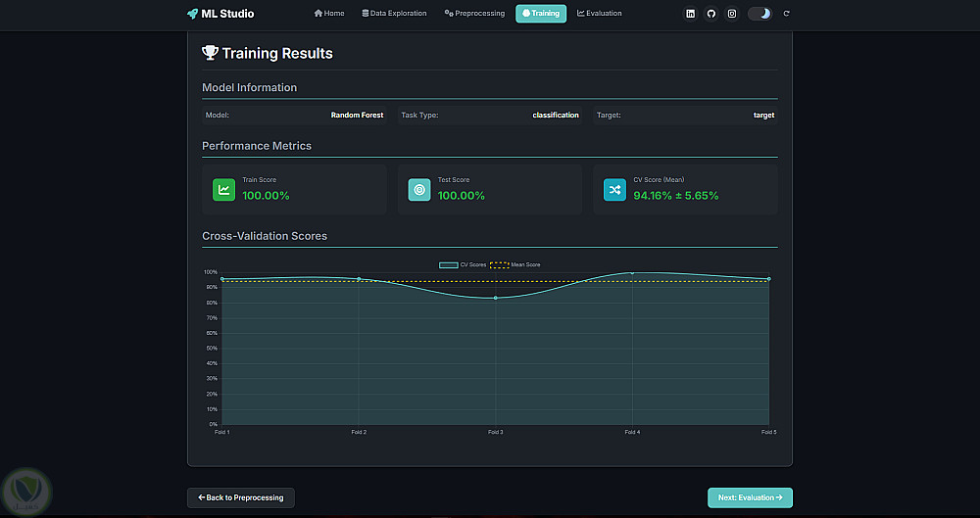Viewport: 980px width, 518px height.
Task: Click the Fold 2 data point
Action: (359, 279)
